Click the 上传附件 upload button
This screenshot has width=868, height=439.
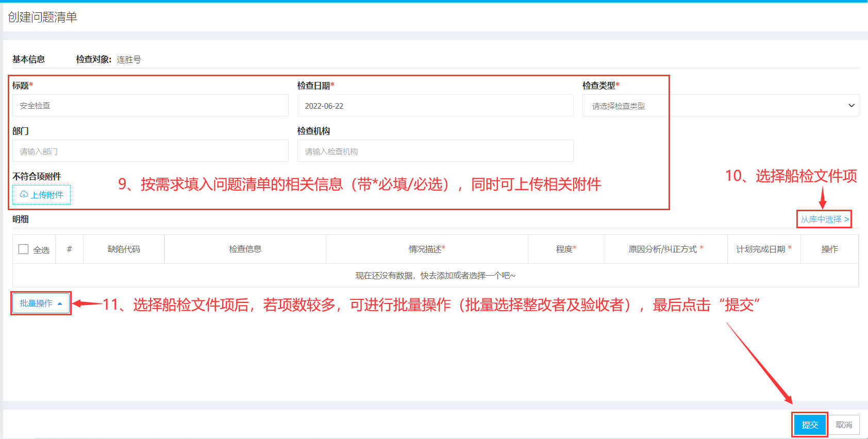41,195
